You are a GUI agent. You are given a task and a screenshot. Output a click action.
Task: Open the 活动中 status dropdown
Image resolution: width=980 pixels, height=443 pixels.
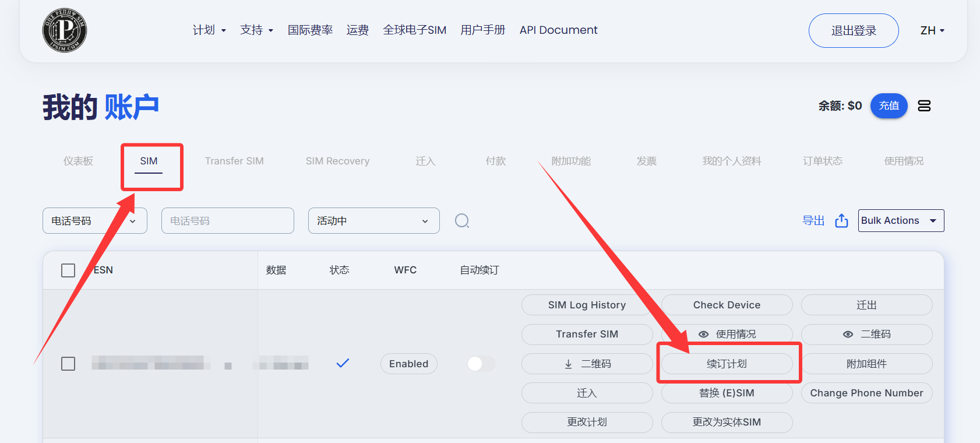point(373,221)
